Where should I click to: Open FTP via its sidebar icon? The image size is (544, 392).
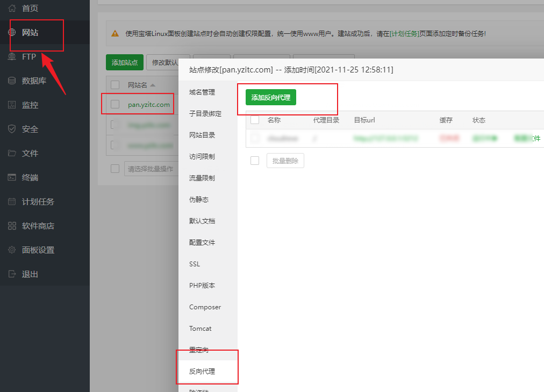point(12,57)
